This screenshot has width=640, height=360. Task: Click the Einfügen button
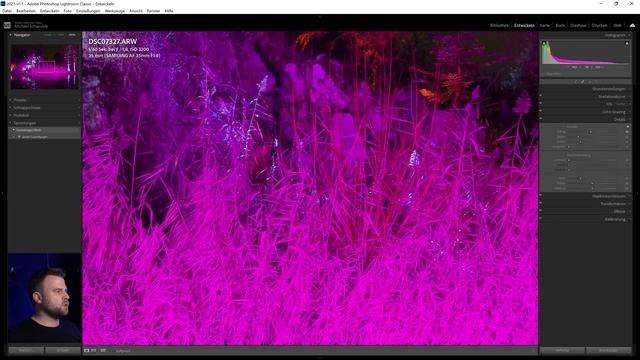(63, 350)
